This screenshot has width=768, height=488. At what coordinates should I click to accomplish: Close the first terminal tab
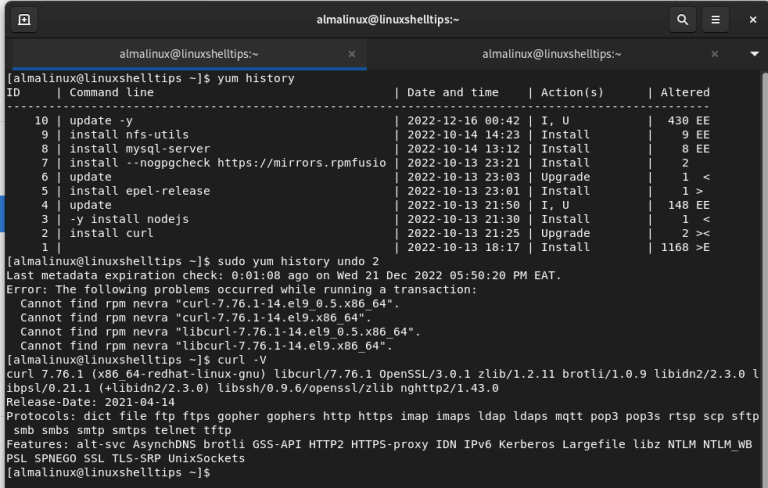352,54
